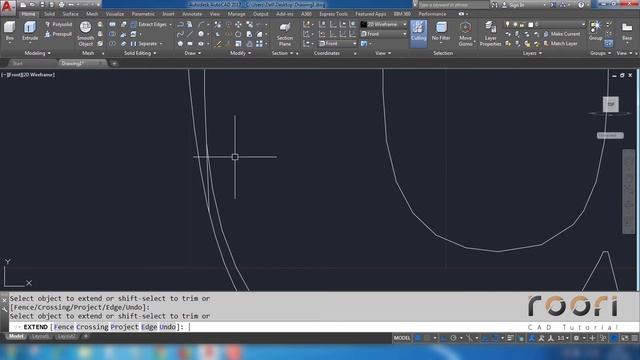This screenshot has width=640, height=360.
Task: Open Layer Properties manager
Action: (x=490, y=34)
